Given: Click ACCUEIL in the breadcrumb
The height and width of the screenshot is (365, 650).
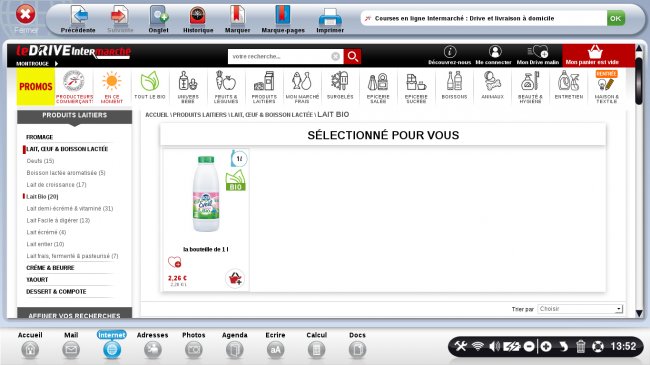Looking at the screenshot, I should [x=157, y=114].
